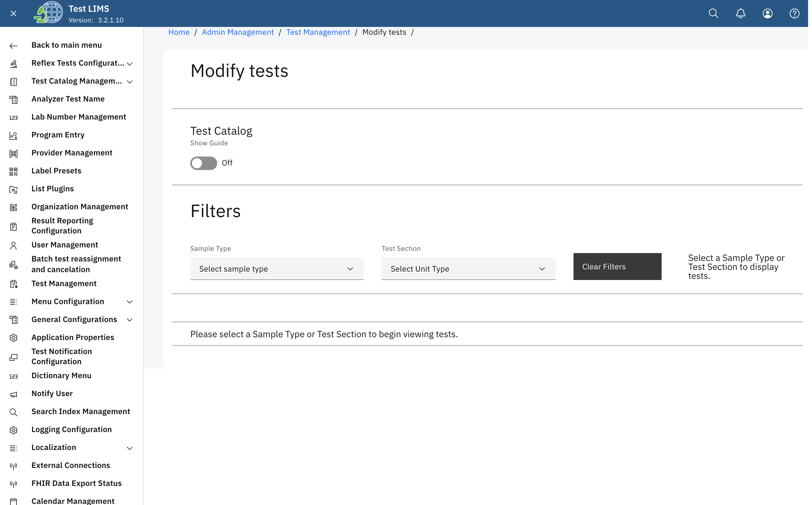
Task: Turn on the Show Guide toggle
Action: pos(204,163)
